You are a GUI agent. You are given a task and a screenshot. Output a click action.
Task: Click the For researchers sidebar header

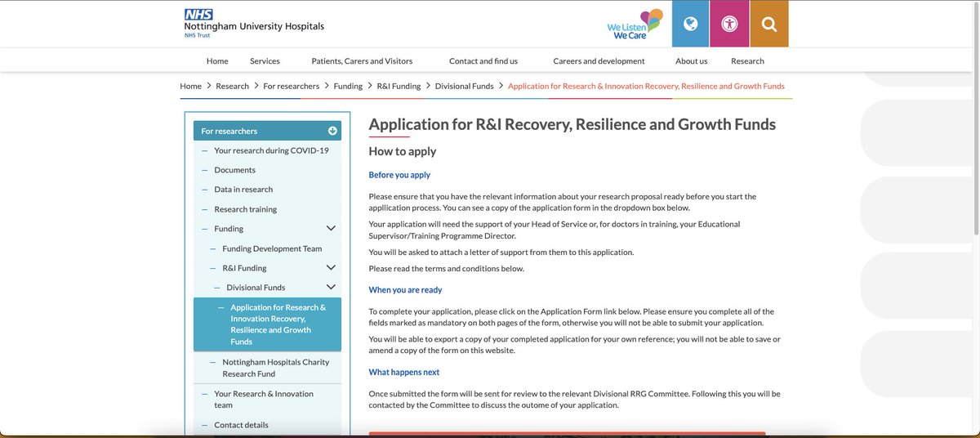(267, 131)
